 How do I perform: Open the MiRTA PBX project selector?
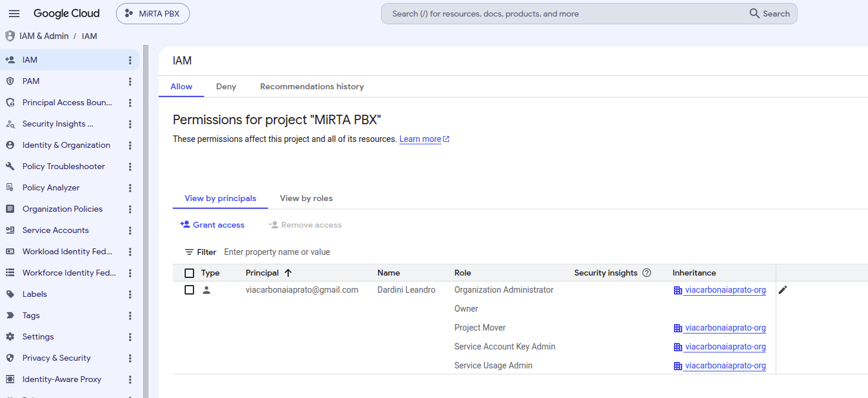[153, 14]
